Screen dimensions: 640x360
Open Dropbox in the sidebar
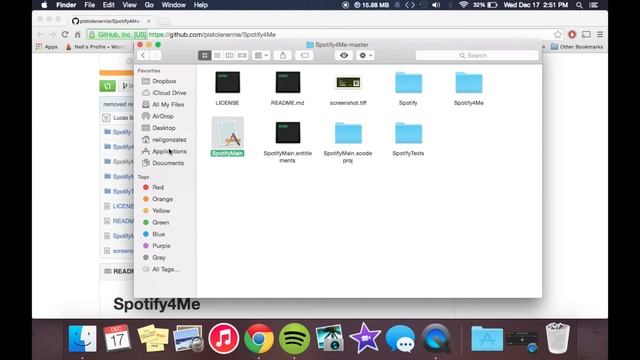coord(164,81)
